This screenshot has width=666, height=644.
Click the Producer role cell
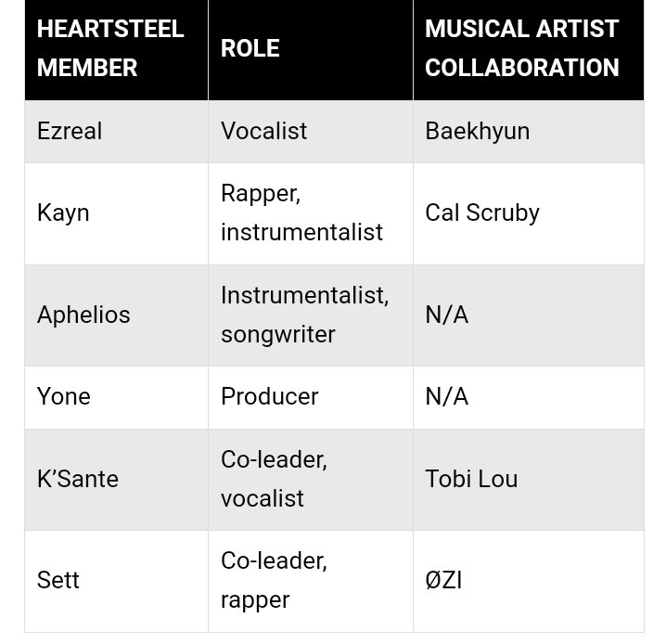[269, 396]
